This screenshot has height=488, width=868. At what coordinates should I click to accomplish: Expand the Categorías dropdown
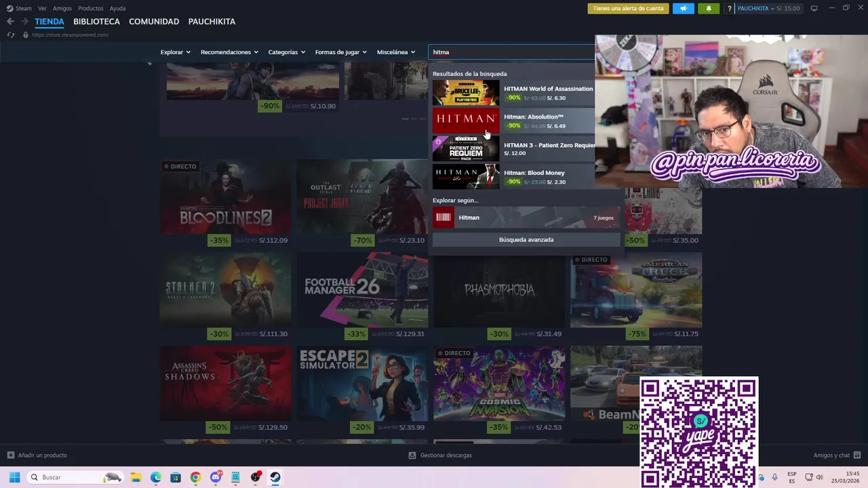pos(287,52)
